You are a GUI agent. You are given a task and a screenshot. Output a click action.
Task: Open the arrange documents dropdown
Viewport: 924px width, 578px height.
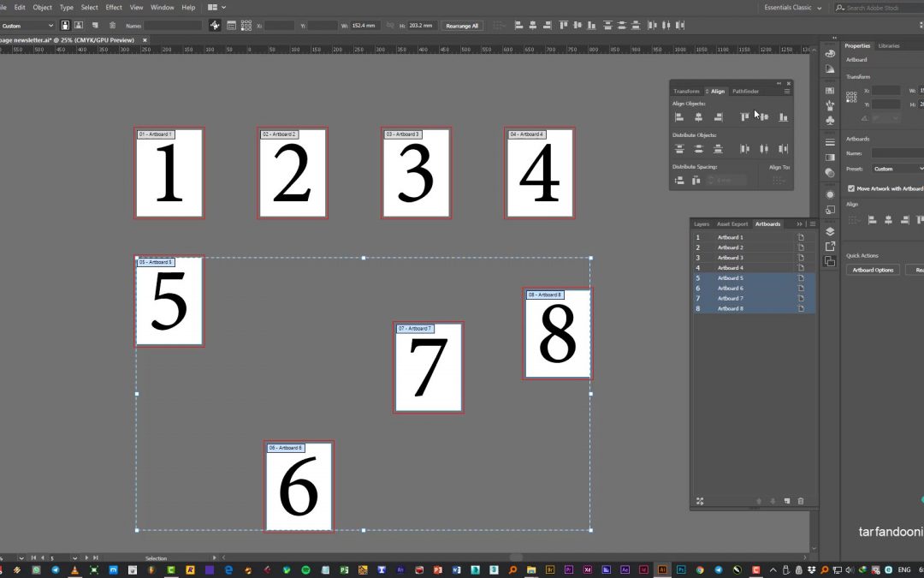point(216,8)
